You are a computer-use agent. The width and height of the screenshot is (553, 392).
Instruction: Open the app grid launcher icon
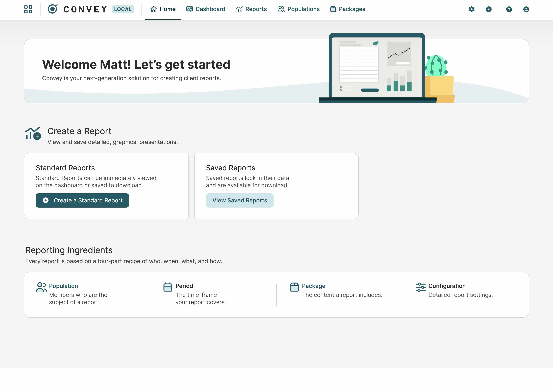[x=28, y=9]
